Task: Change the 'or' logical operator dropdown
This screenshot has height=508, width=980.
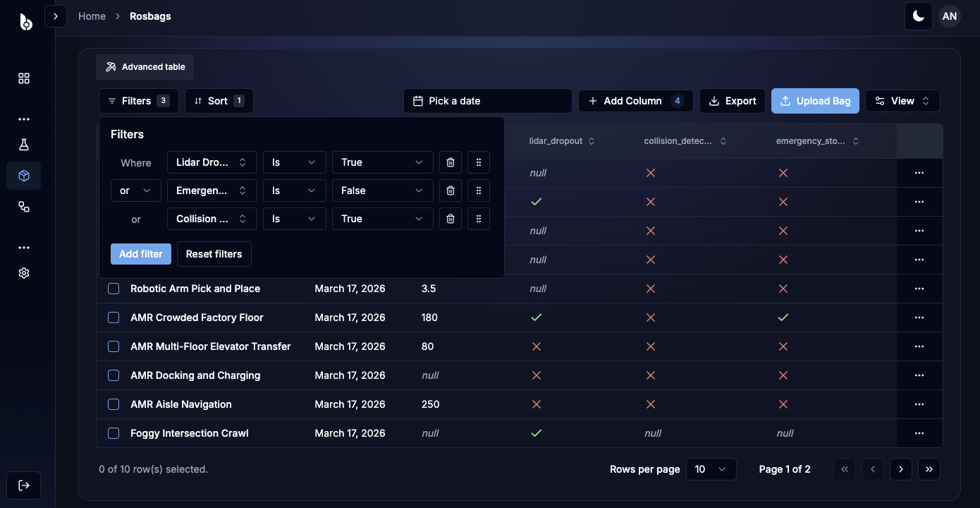Action: pos(135,190)
